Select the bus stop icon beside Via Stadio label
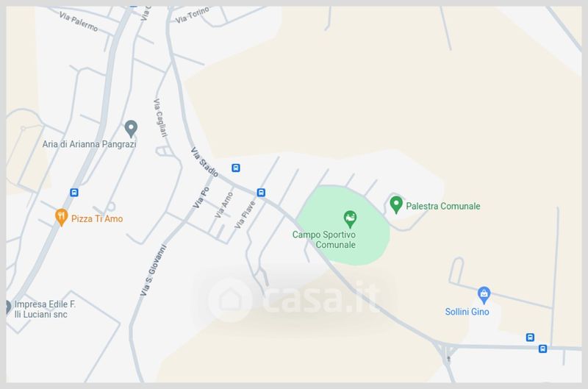 pyautogui.click(x=235, y=168)
